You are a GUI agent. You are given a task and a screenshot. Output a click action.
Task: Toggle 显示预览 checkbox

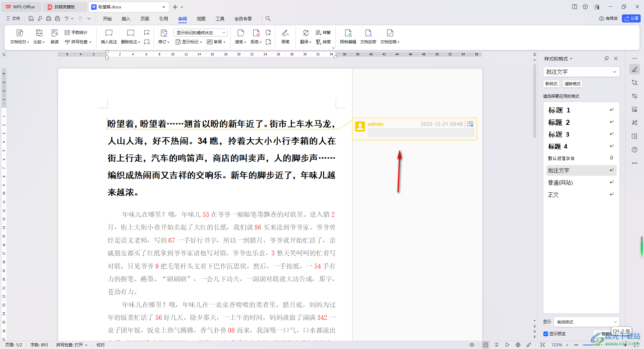[x=546, y=334]
